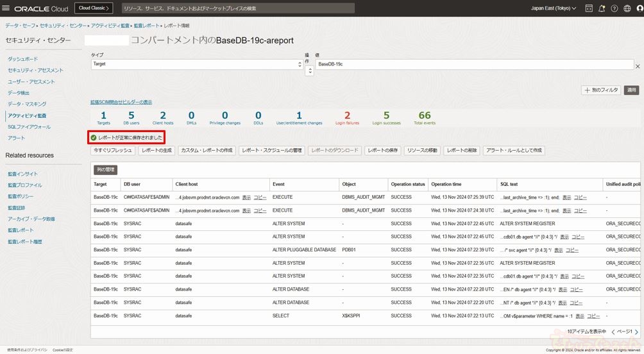Open 監査レポート under Related resources
Screen dimensions: 644x354
click(x=21, y=230)
